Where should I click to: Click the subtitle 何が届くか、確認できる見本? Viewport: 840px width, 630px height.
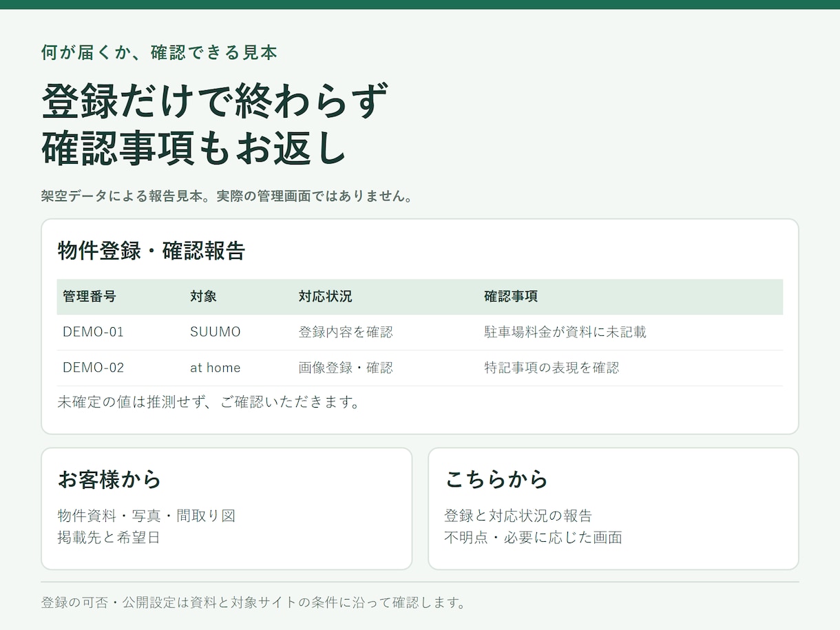point(159,52)
